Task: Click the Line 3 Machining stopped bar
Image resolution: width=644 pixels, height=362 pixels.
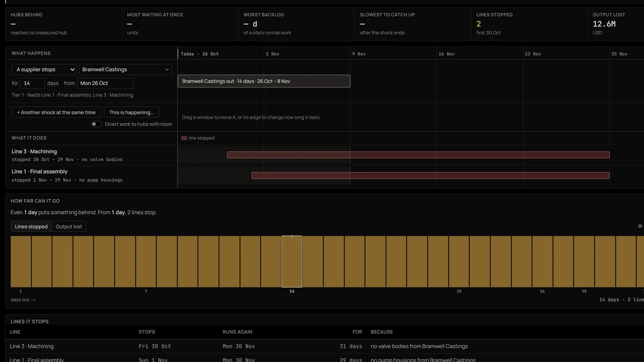Action: click(418, 155)
